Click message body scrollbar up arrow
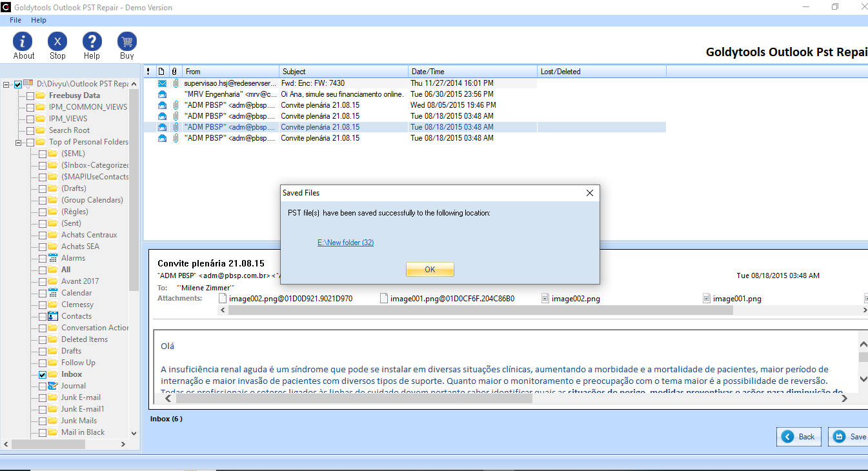Screen dimensions: 868x471 point(863,344)
